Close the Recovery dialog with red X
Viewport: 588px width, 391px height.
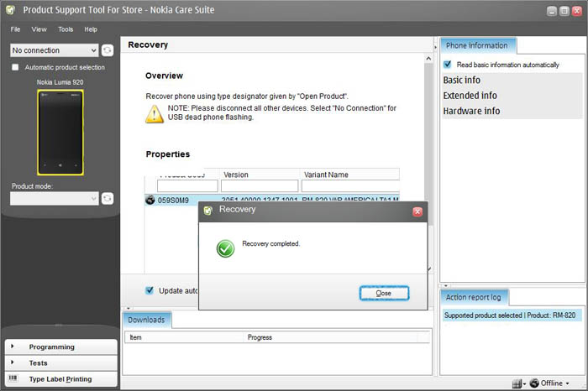click(417, 212)
